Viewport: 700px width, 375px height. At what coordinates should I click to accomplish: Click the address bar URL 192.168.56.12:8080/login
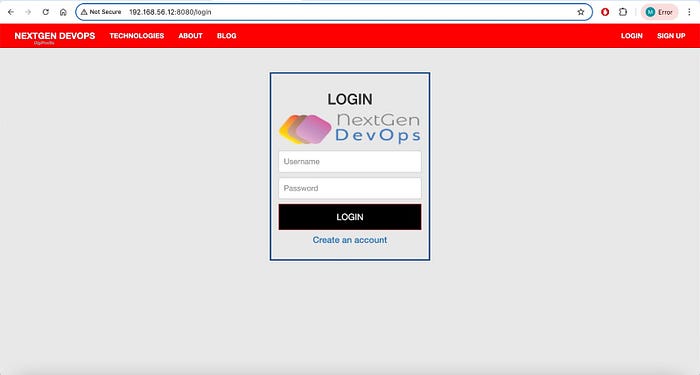point(170,12)
